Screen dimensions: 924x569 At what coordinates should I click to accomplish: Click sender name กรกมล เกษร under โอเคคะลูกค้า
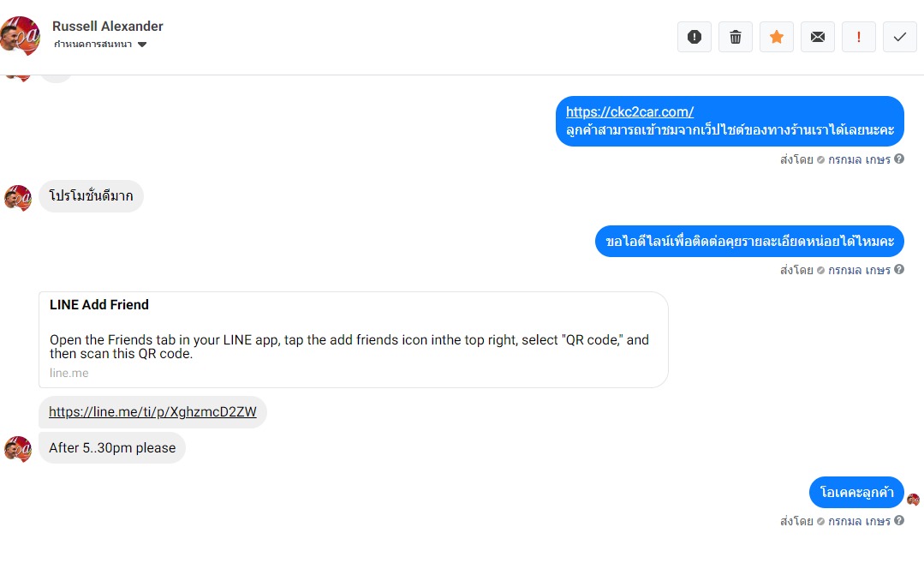point(859,521)
